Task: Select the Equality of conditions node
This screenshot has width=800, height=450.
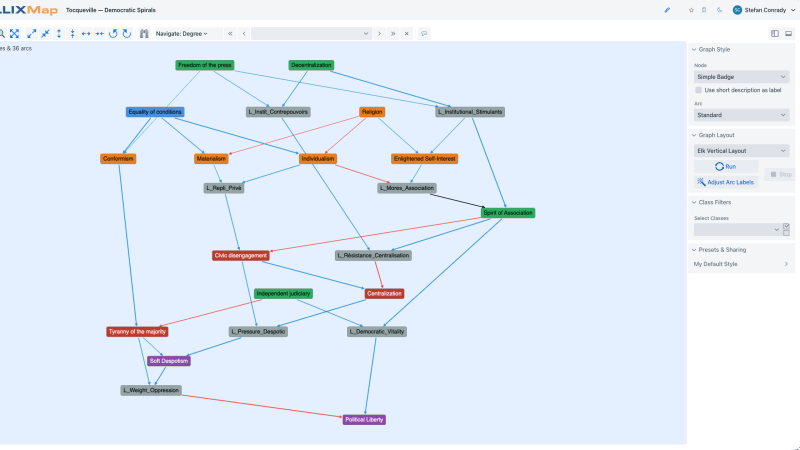Action: [x=155, y=112]
